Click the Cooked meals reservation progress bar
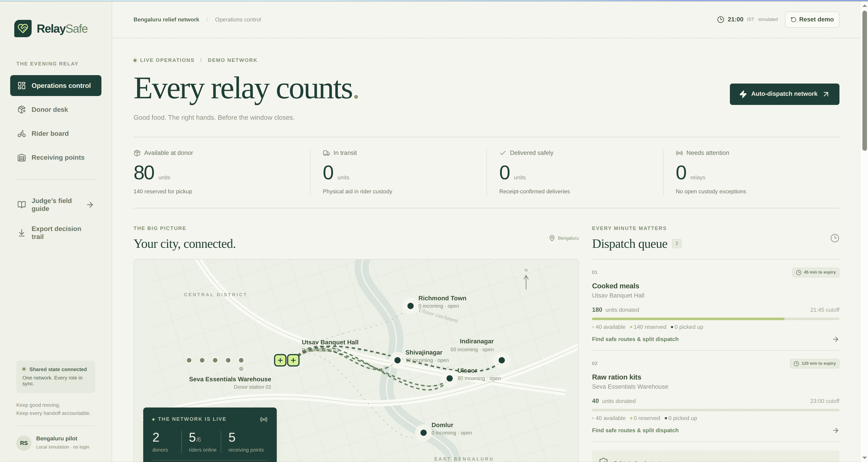 pos(715,319)
